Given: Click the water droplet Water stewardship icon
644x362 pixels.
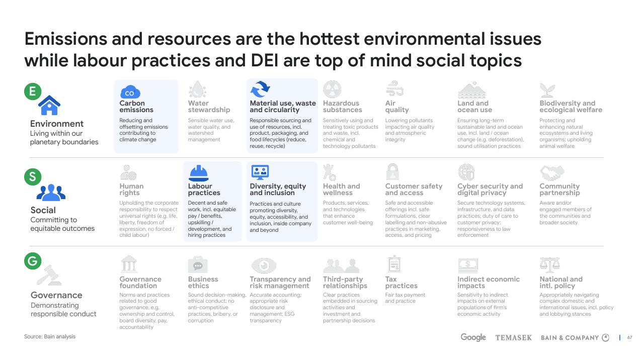Looking at the screenshot, I should pos(197,90).
